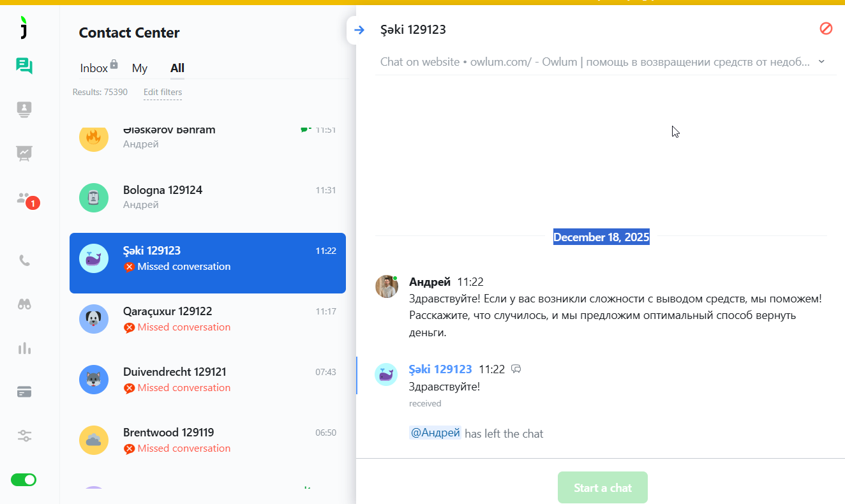
Task: Click Андрей's photo avatar in the chat
Action: (x=387, y=286)
